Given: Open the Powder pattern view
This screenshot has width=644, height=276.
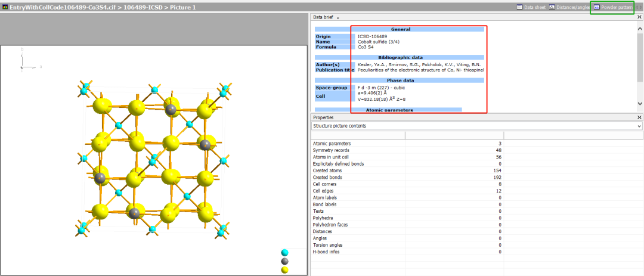Looking at the screenshot, I should (613, 7).
